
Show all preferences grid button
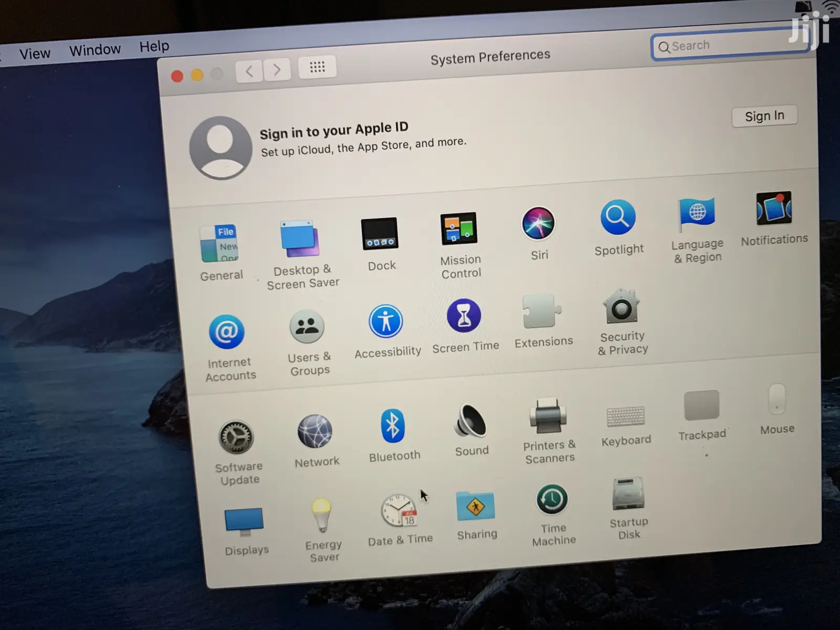(317, 67)
